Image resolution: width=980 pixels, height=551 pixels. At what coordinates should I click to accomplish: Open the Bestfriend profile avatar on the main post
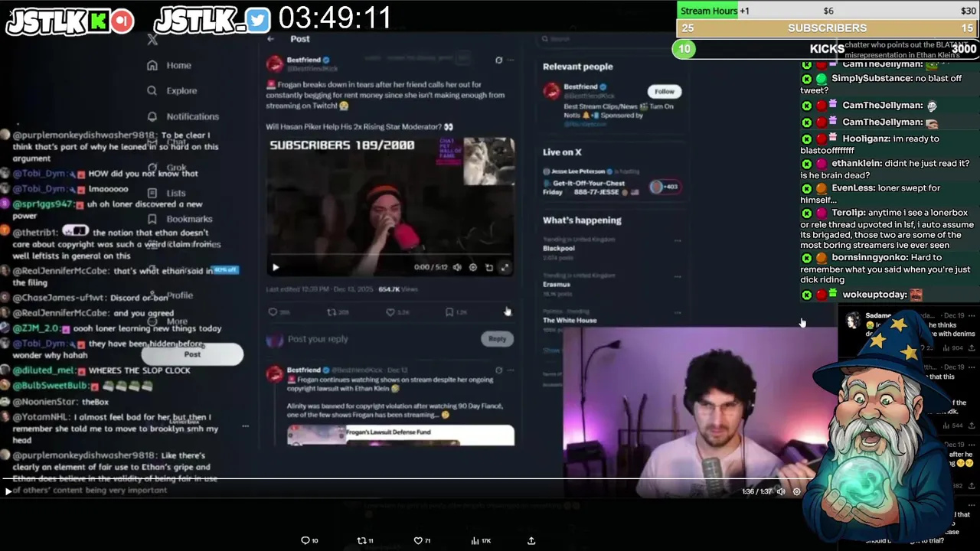[x=275, y=64]
